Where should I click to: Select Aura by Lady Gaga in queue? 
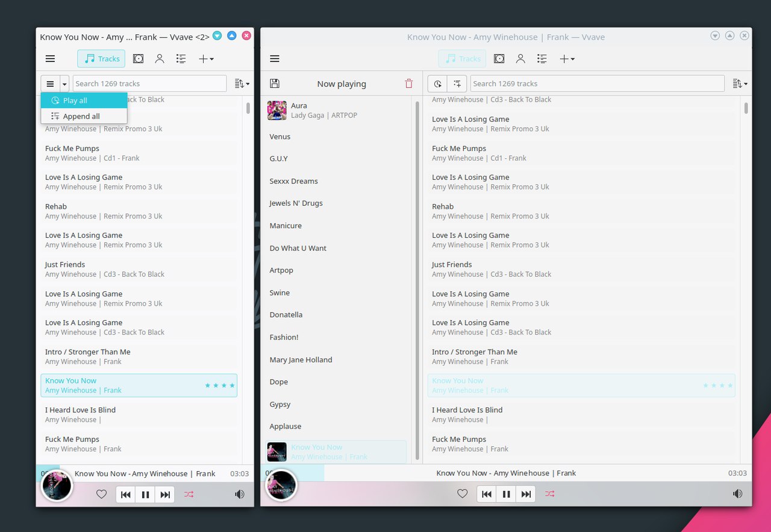pyautogui.click(x=337, y=110)
